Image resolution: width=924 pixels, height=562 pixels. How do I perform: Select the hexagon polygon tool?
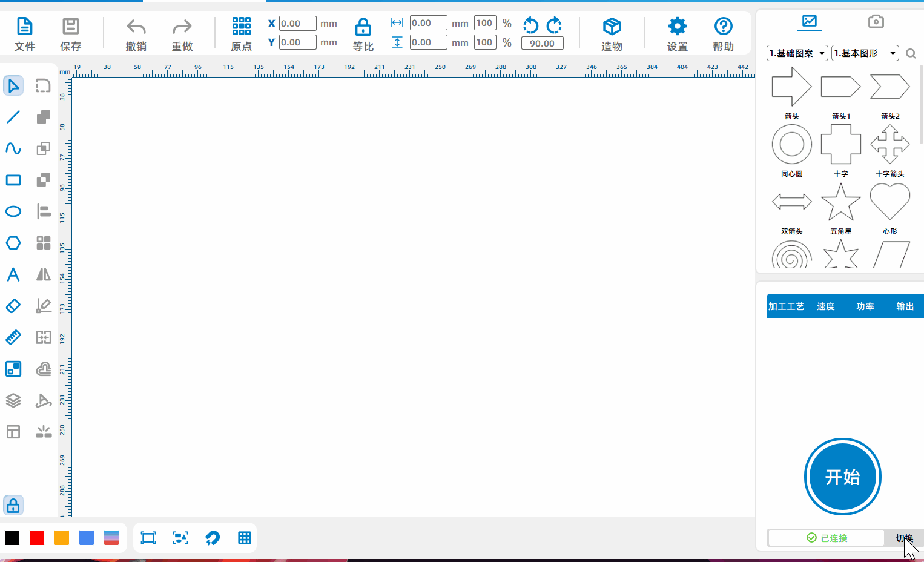[x=13, y=243]
